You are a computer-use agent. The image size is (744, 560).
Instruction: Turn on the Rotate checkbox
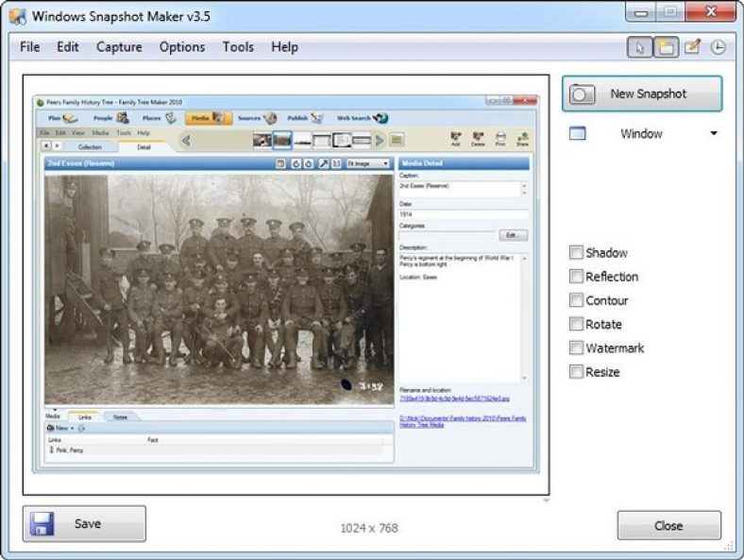pyautogui.click(x=576, y=324)
